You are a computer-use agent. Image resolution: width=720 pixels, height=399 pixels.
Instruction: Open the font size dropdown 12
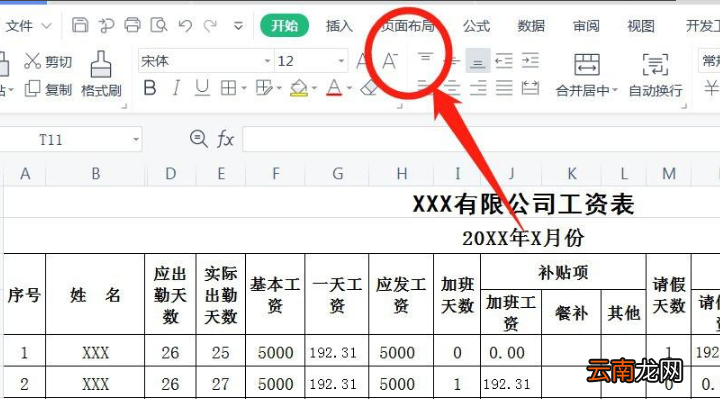coord(341,61)
